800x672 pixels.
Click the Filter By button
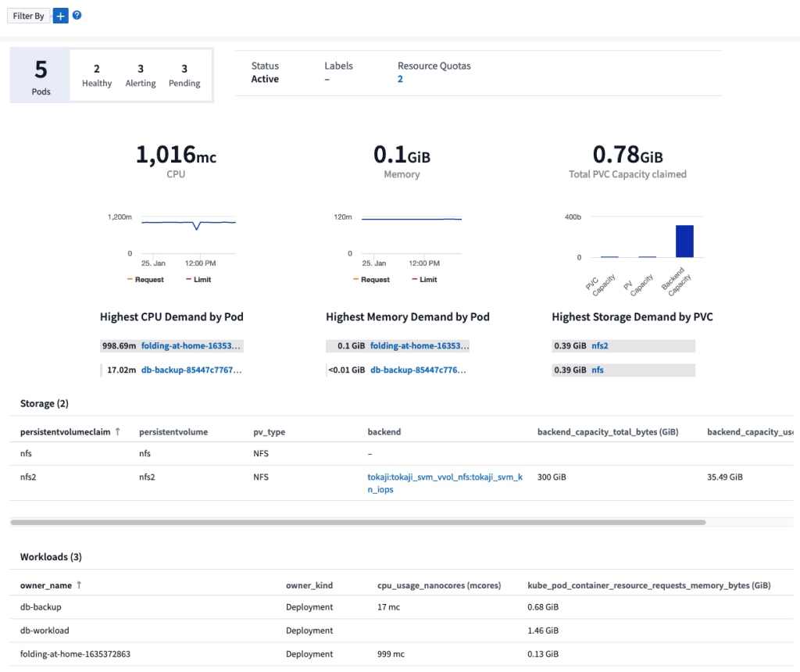pos(28,16)
